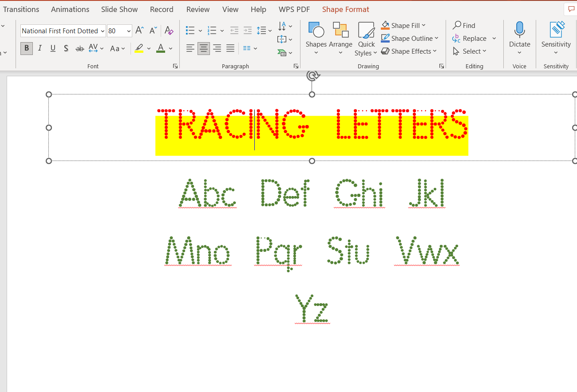Click the Bullets list icon
The height and width of the screenshot is (392, 577).
[x=190, y=31]
